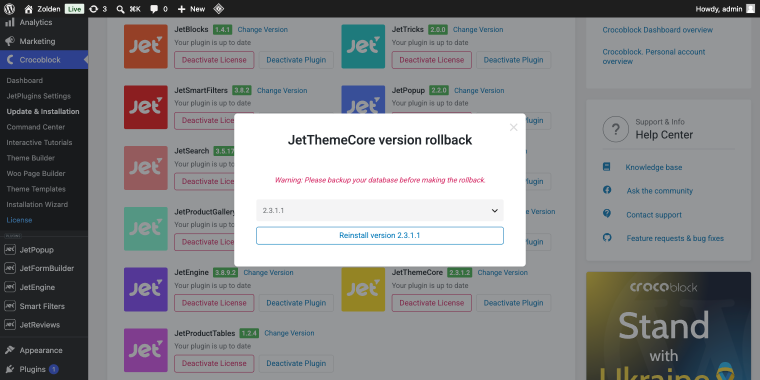
Task: Open Interactive Tutorials submenu
Action: pos(39,142)
